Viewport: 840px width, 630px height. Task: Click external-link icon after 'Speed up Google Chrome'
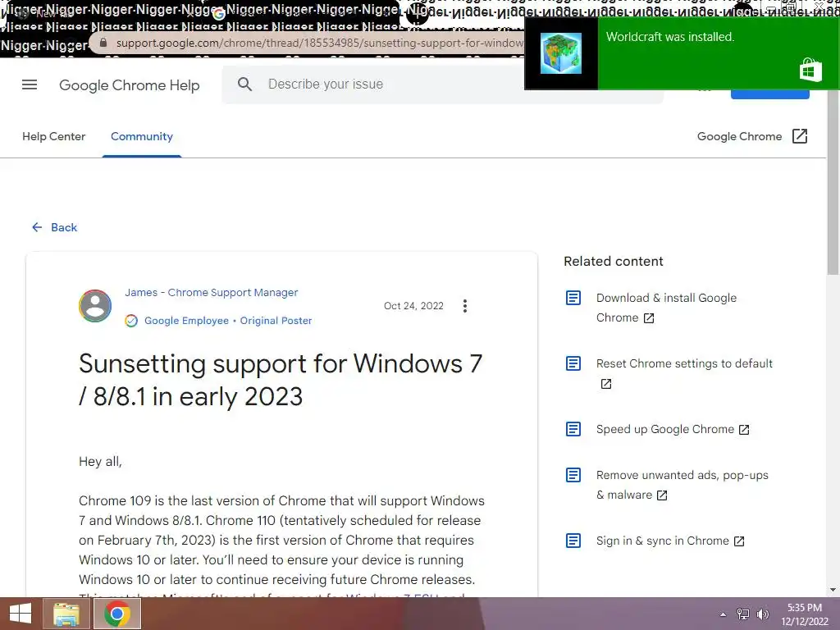point(744,430)
